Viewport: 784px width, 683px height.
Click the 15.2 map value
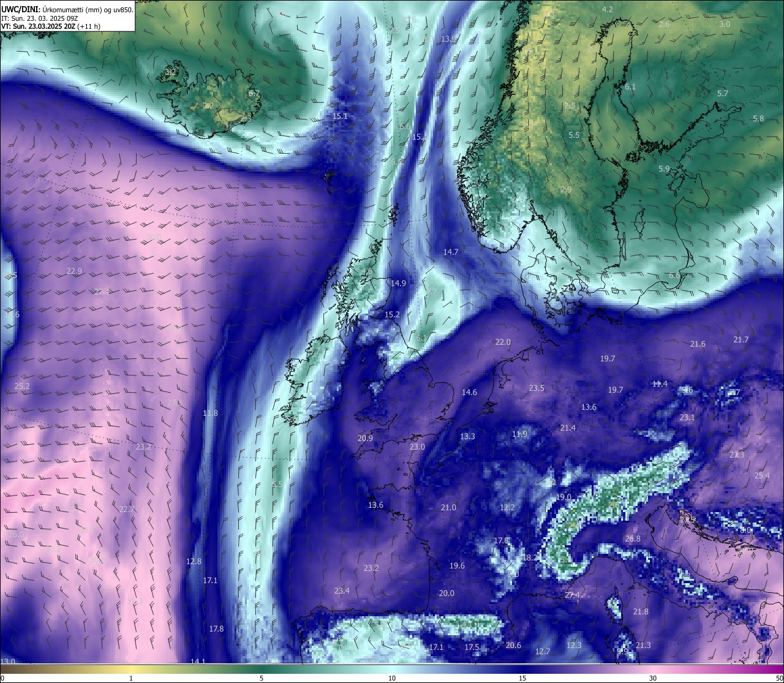coord(392,314)
